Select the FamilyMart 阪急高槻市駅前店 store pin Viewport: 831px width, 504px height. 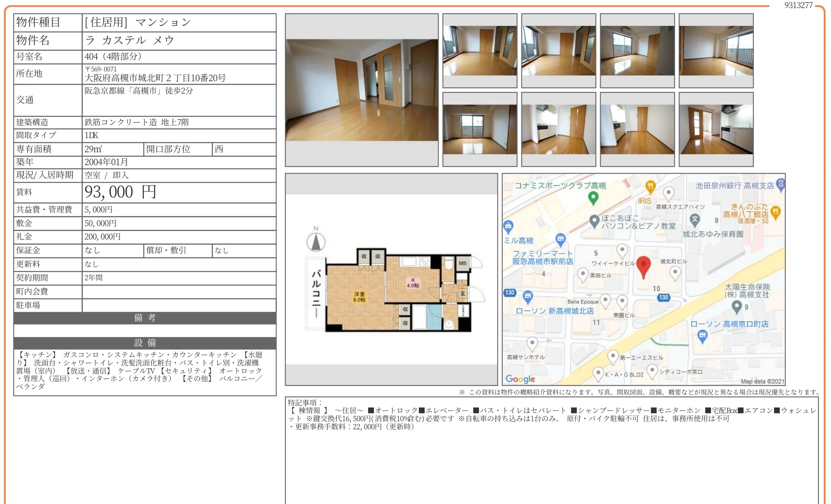coord(560,239)
